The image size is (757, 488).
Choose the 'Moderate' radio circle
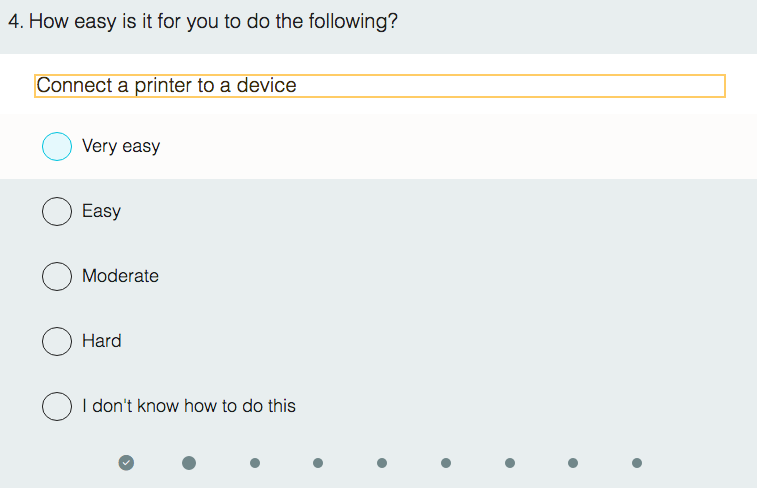coord(57,276)
